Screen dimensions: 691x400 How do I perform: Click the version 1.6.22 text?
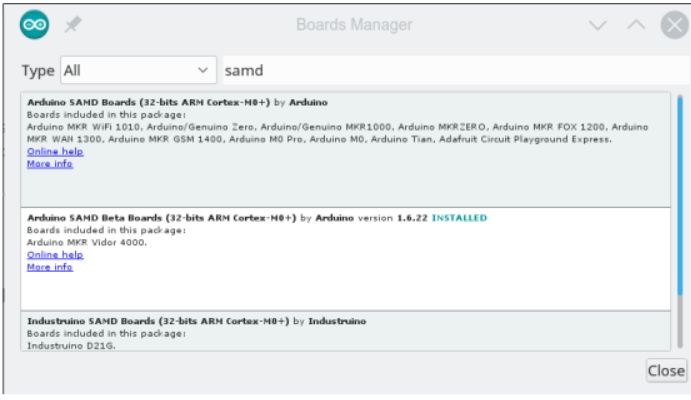pos(393,218)
